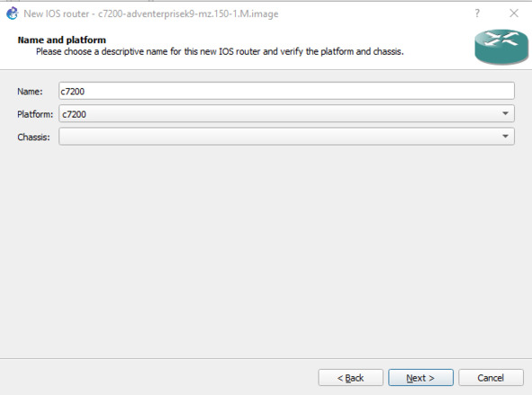
Task: Click the white header banner area
Action: click(238, 48)
